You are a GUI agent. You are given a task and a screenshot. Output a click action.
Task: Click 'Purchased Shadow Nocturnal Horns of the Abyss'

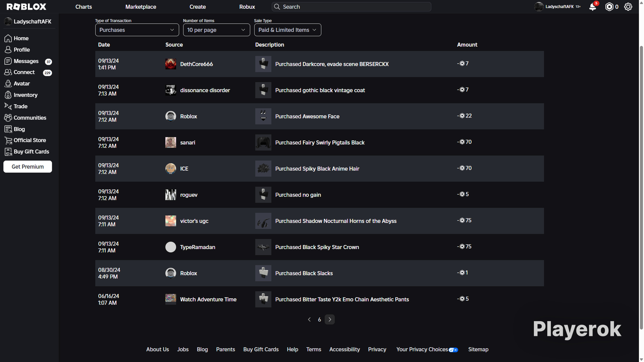[336, 221]
